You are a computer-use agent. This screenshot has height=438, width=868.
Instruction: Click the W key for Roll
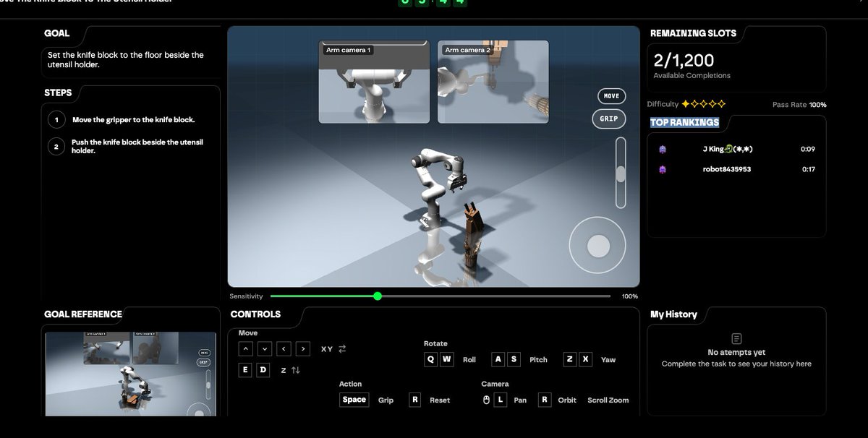point(447,359)
